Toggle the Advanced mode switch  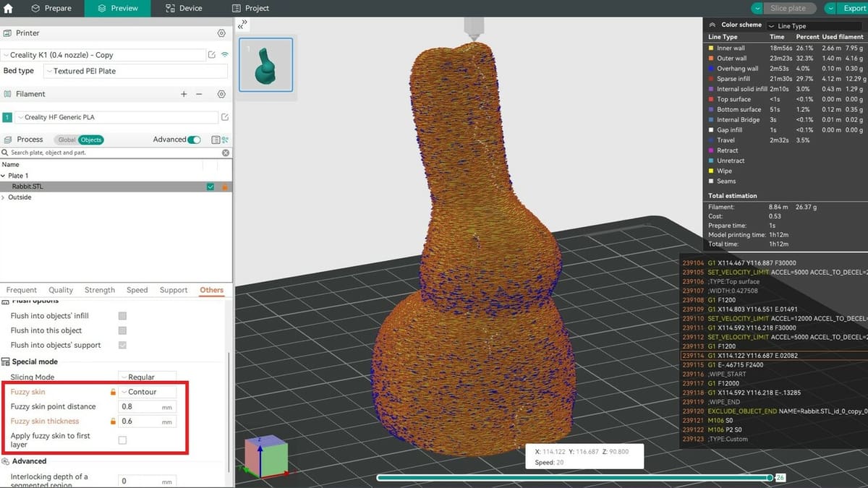click(194, 140)
